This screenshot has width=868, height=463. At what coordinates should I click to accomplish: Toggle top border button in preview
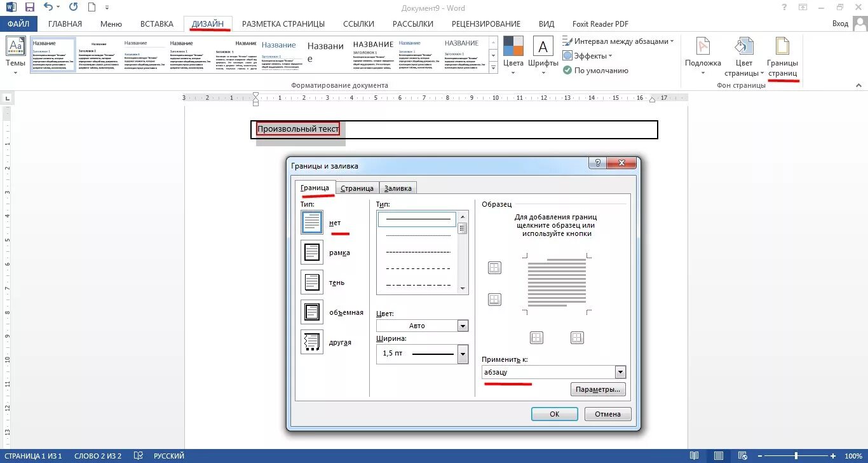coord(494,268)
